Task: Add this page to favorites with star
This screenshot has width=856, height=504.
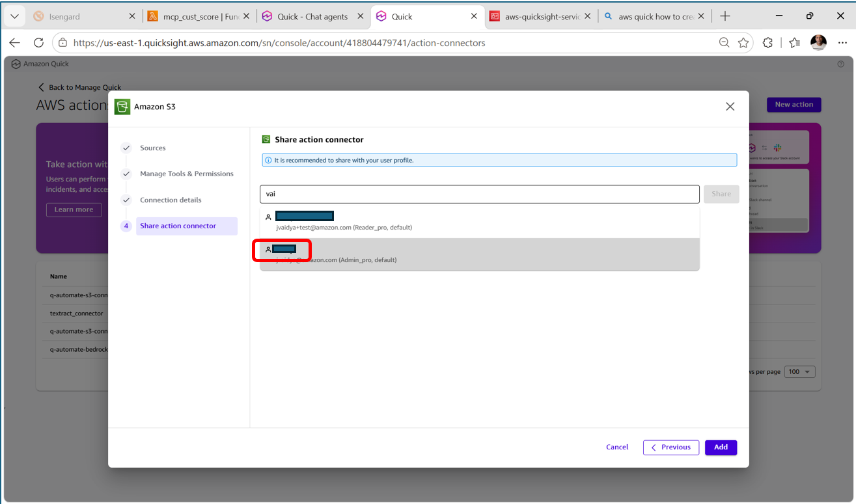Action: (x=743, y=43)
